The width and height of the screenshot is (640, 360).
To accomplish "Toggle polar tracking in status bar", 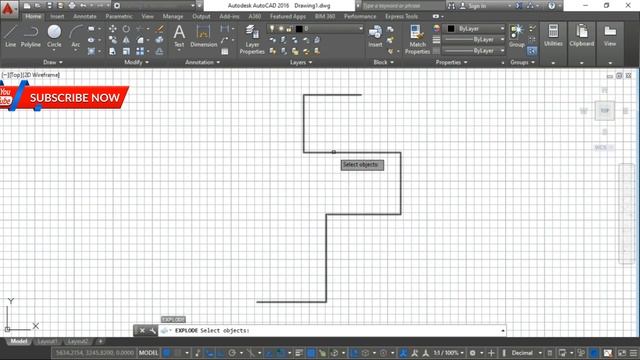I will (x=232, y=353).
